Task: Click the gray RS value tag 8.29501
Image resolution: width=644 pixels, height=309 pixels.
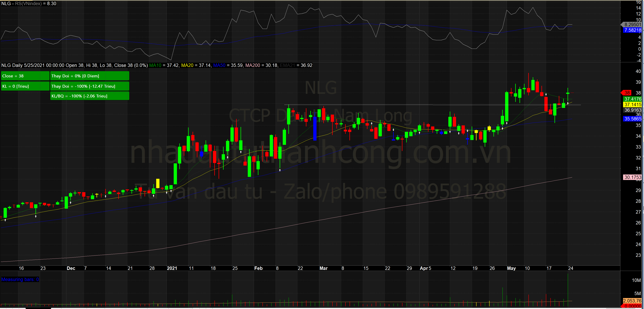Action: click(633, 25)
